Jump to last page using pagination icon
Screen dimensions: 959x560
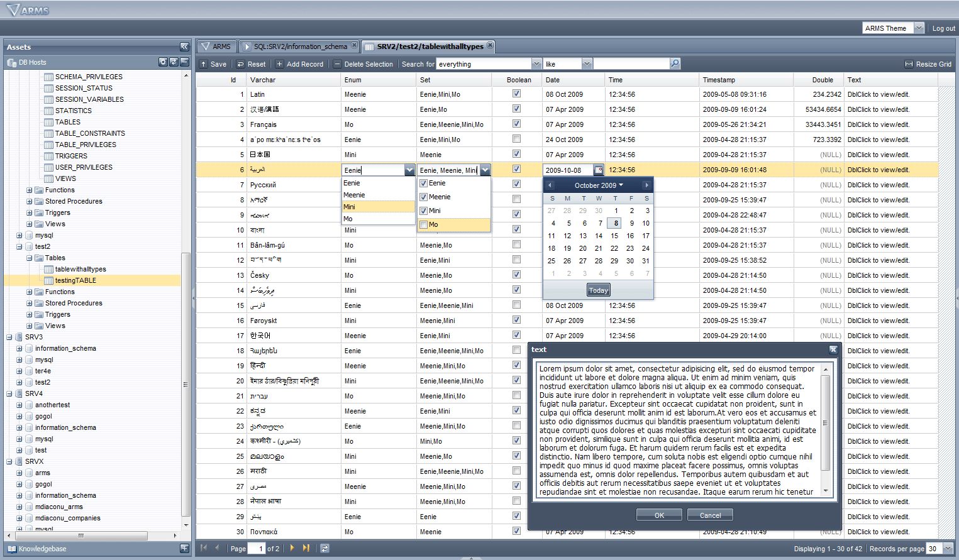(306, 548)
